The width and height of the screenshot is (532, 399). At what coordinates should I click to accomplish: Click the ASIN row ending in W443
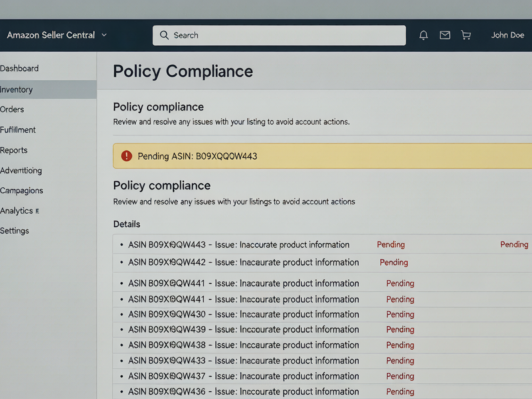click(x=322, y=244)
